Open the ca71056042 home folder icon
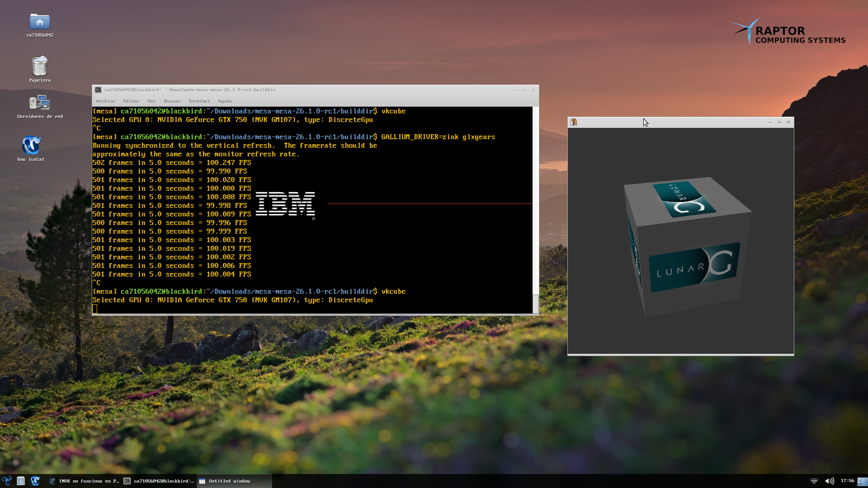Image resolution: width=868 pixels, height=488 pixels. click(40, 22)
